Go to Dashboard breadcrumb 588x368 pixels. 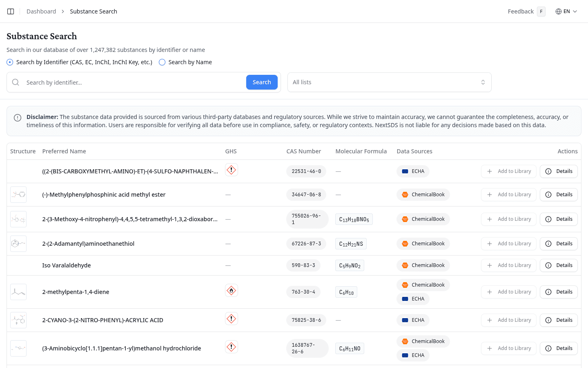pyautogui.click(x=41, y=11)
